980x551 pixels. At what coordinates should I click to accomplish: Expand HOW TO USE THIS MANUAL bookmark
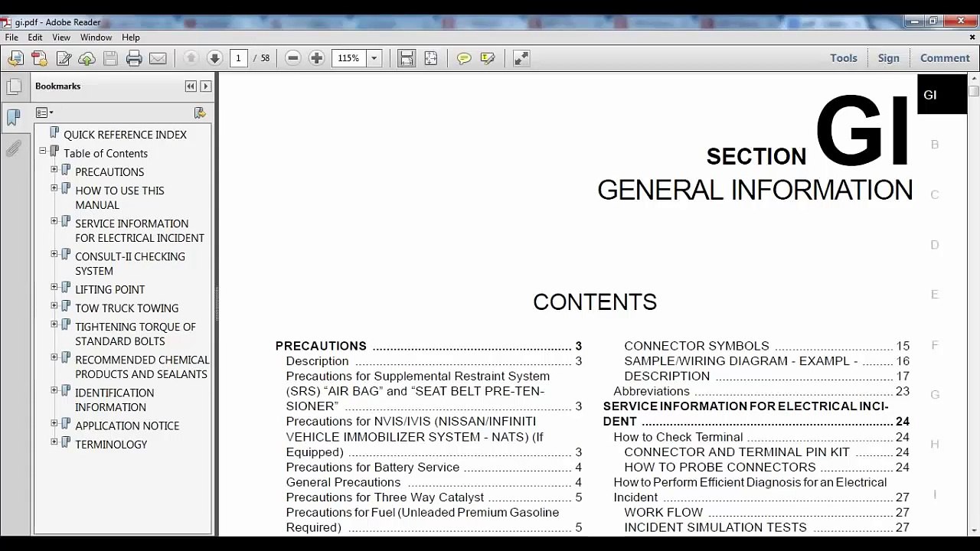pos(54,187)
